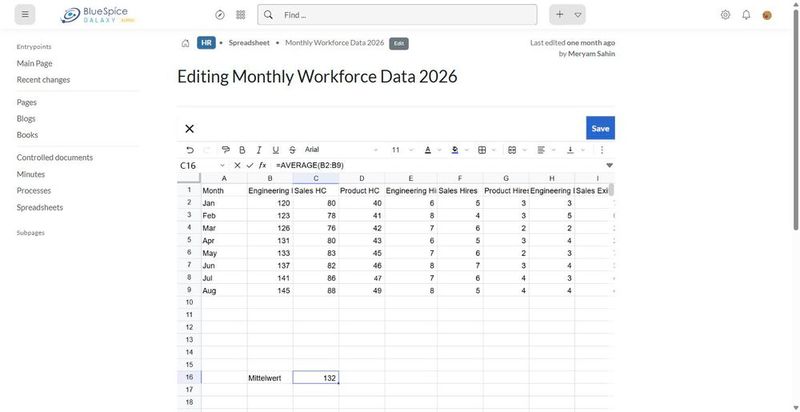Select cell C16 showing 132

coord(316,377)
